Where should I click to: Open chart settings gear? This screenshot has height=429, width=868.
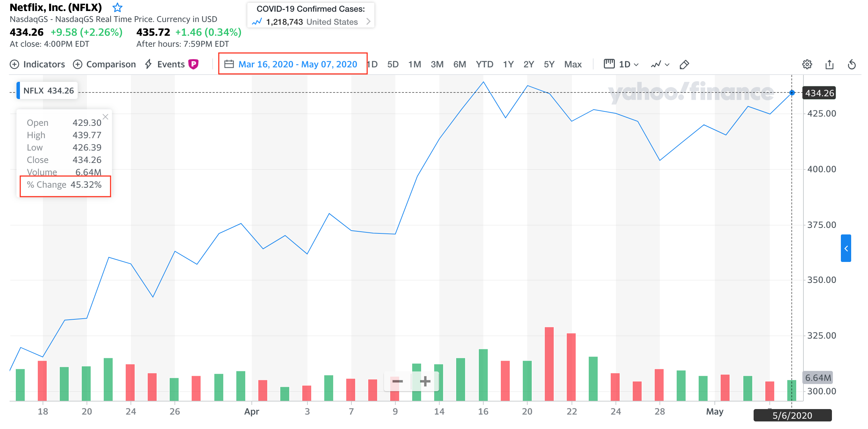tap(807, 64)
